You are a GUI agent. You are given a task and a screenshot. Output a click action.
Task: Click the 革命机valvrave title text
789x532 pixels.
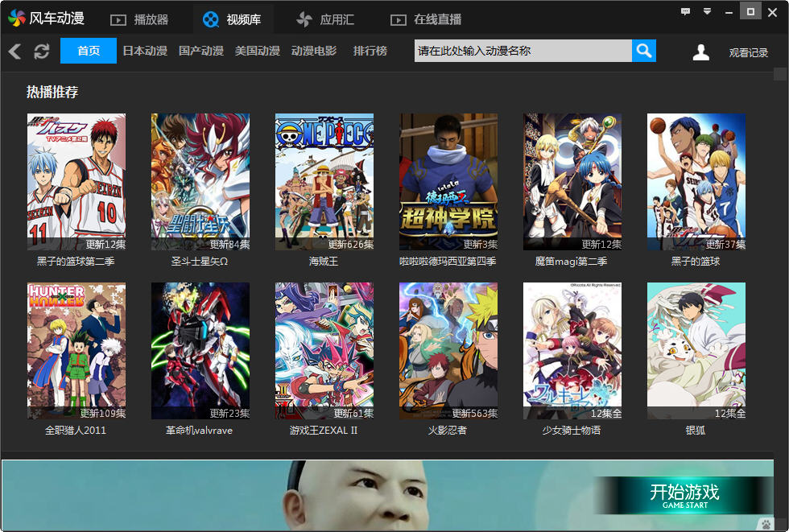pos(200,431)
